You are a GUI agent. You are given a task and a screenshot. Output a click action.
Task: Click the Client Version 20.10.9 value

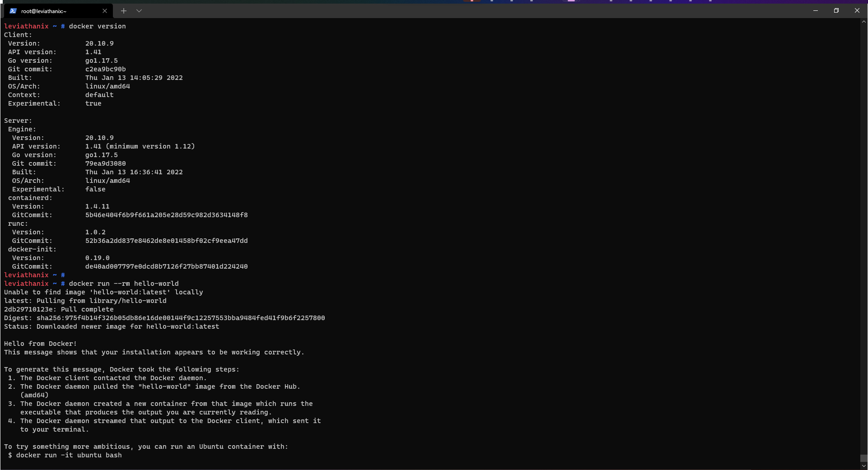(99, 43)
